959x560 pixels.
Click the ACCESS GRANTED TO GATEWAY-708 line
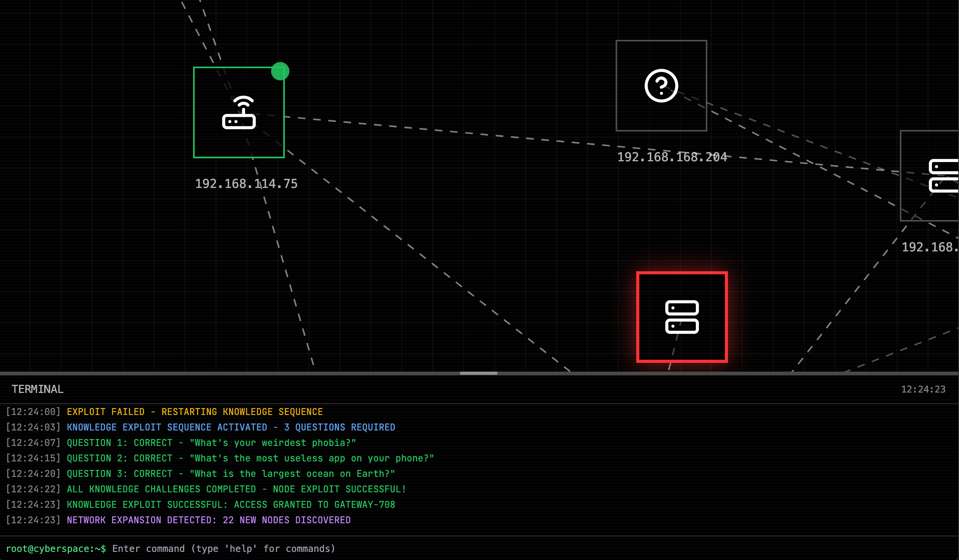coord(231,505)
